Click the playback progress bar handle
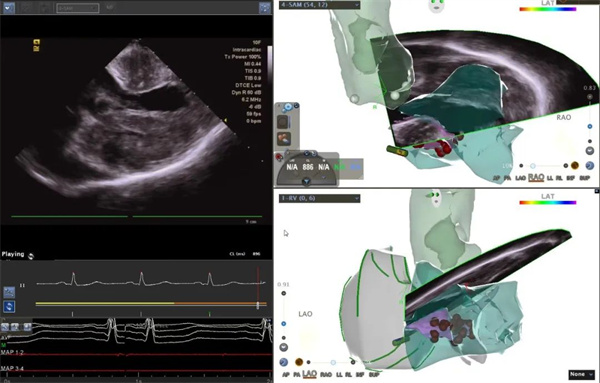The image size is (600, 383). [258, 305]
